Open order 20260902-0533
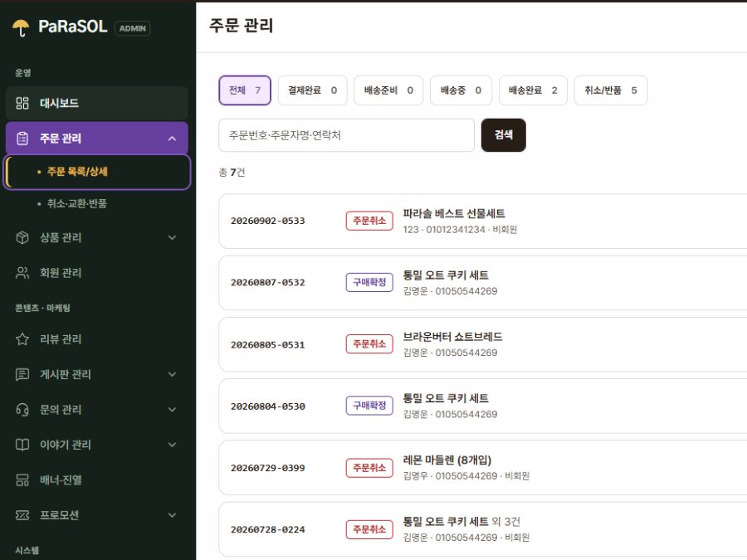Screen dimensions: 747x560 pos(482,221)
